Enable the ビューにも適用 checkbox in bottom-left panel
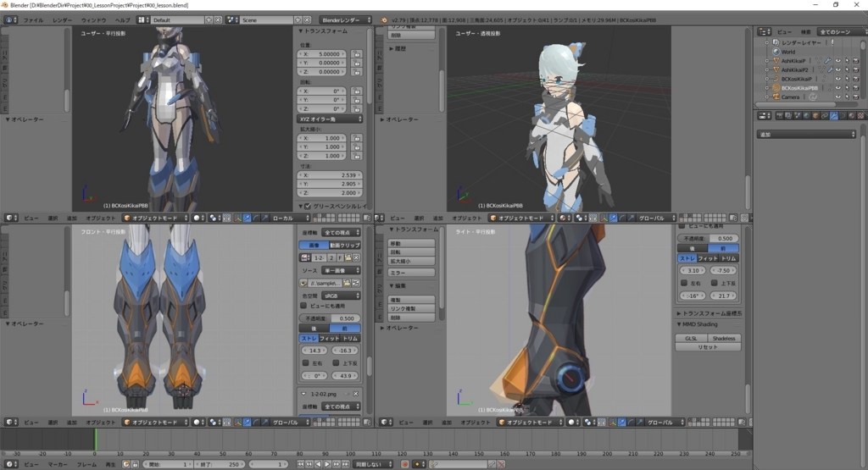This screenshot has height=470, width=868. coord(303,306)
